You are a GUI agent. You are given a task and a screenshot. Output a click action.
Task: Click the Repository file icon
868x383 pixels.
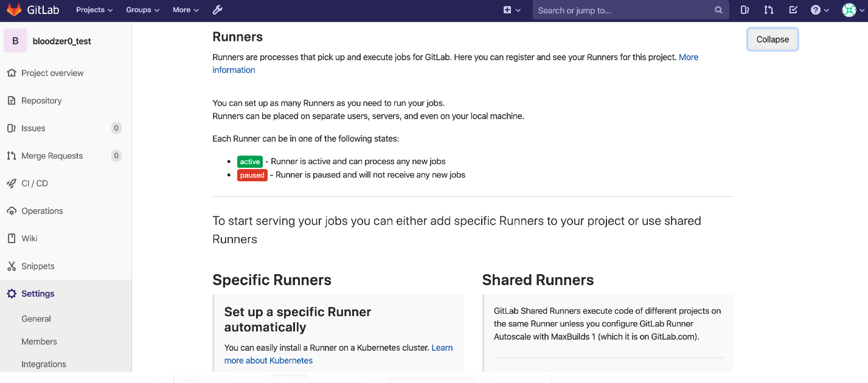tap(12, 100)
